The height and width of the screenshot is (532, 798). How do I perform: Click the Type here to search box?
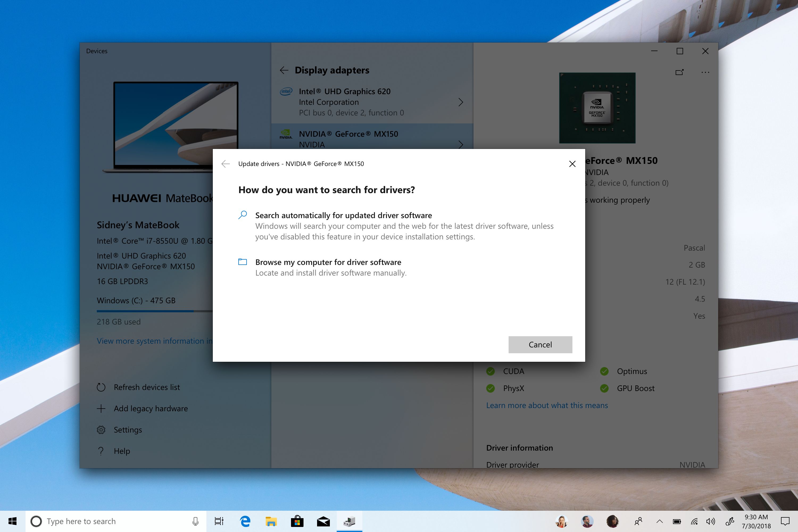116,521
